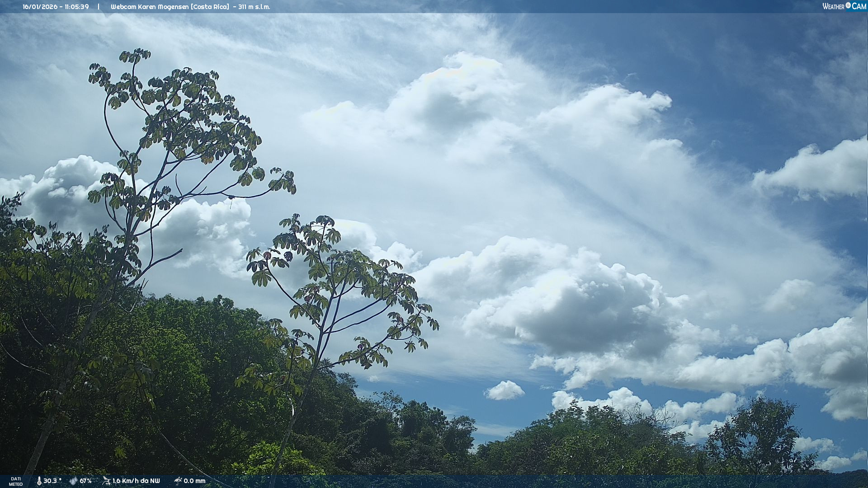The width and height of the screenshot is (868, 488).
Task: Click the 1.6 Km/h da NW wind reading
Action: pos(136,481)
